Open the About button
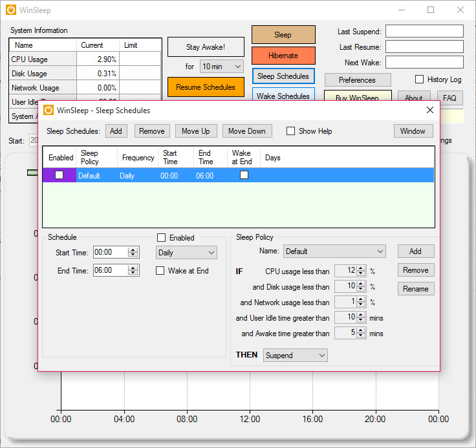The image size is (476, 448). (414, 96)
